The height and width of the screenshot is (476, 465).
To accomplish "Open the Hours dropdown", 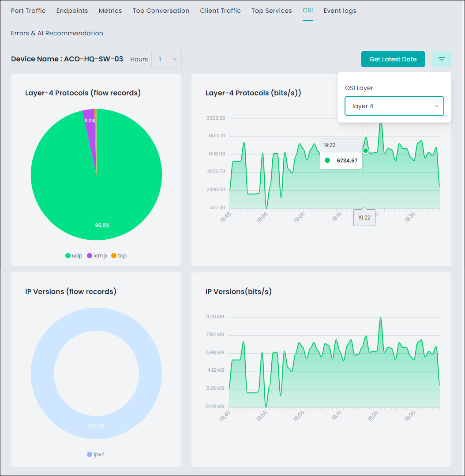I will point(166,59).
